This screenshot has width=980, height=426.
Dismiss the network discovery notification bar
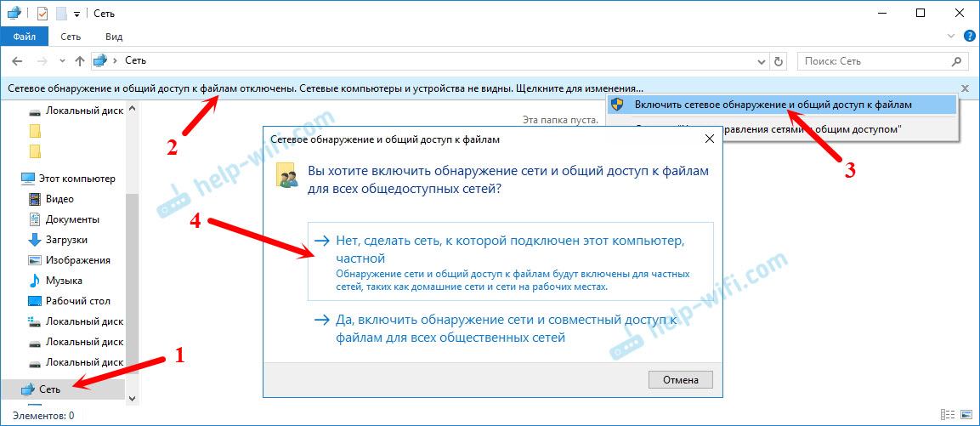click(x=965, y=88)
